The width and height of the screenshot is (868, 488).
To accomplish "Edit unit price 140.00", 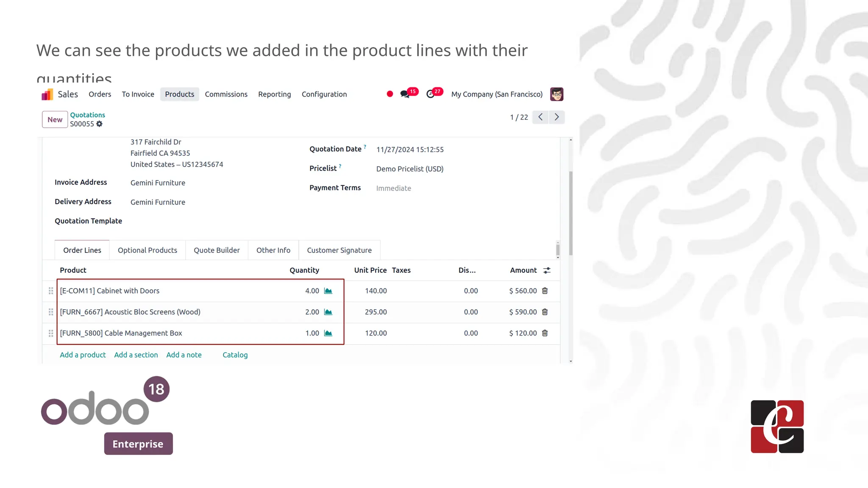I will pos(376,291).
